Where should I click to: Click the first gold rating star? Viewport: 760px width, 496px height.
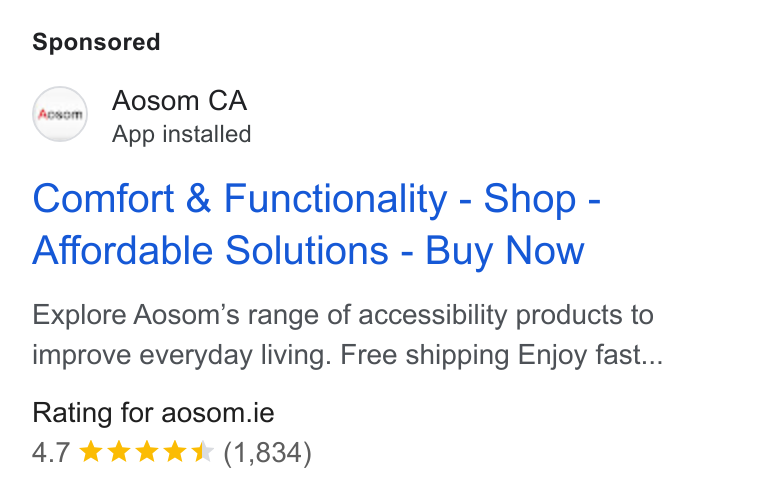pyautogui.click(x=91, y=452)
